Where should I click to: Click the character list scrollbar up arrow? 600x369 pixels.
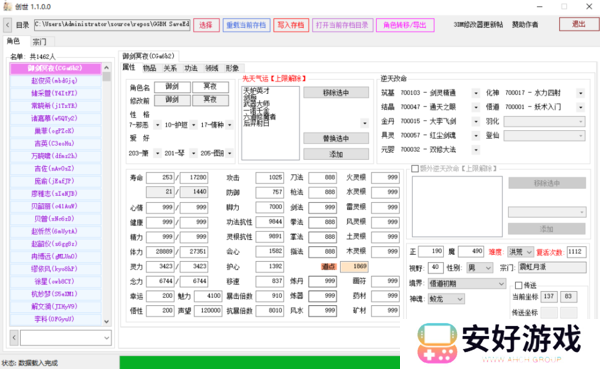click(106, 67)
